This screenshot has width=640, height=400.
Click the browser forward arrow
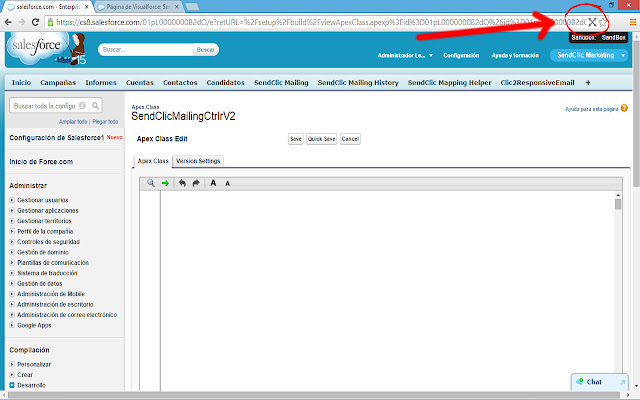click(x=22, y=22)
